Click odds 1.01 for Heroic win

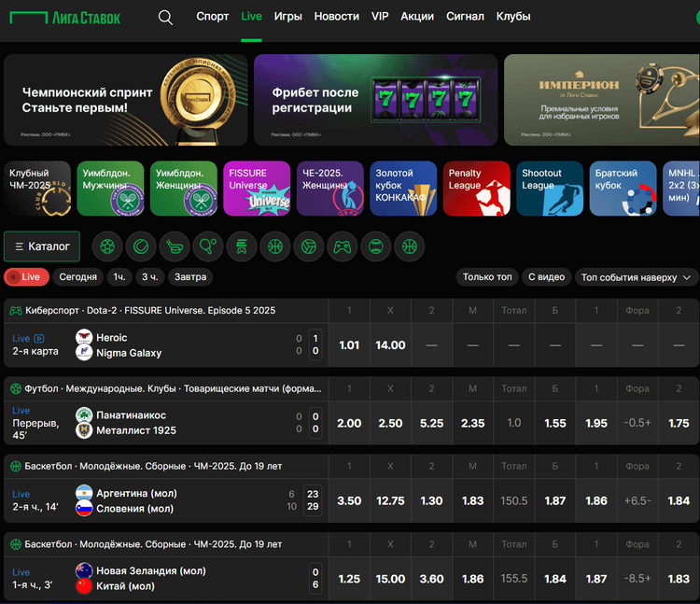tap(349, 345)
